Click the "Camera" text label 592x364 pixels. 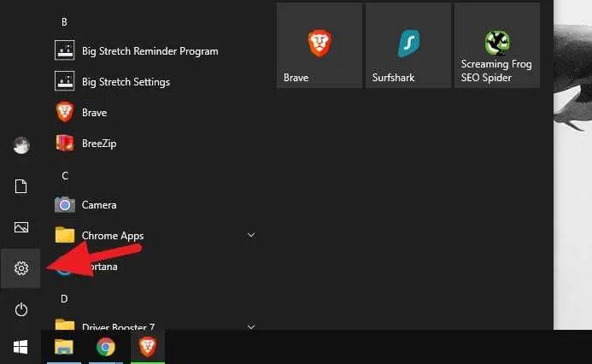[99, 205]
